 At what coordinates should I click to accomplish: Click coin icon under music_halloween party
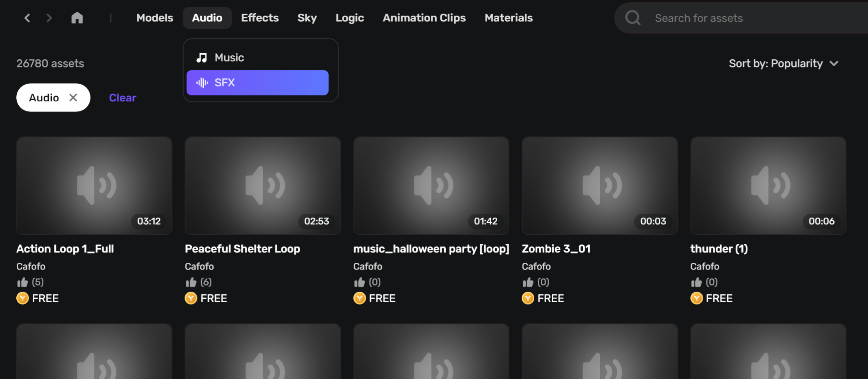(x=359, y=298)
